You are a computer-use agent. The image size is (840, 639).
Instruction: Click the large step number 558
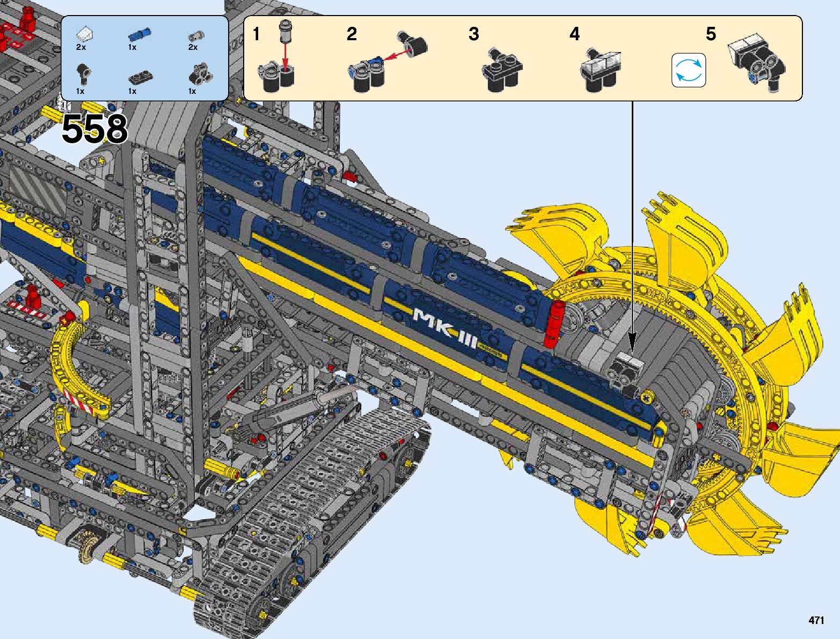pyautogui.click(x=94, y=129)
